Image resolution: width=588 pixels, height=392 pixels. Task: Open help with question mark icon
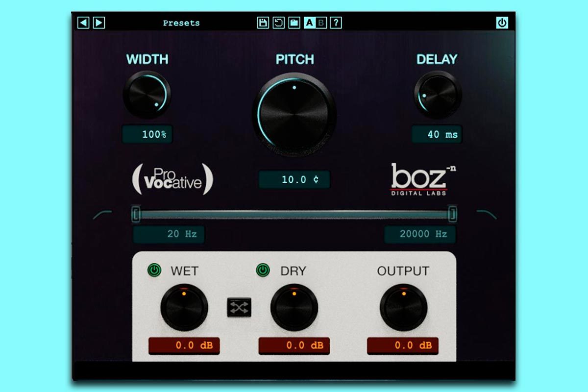pos(336,23)
